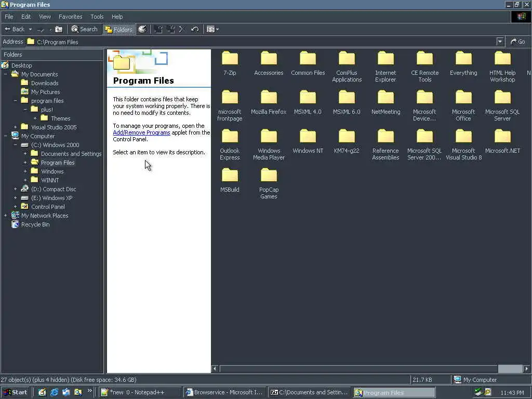
Task: Select the Outlook Express folder
Action: pyautogui.click(x=230, y=145)
